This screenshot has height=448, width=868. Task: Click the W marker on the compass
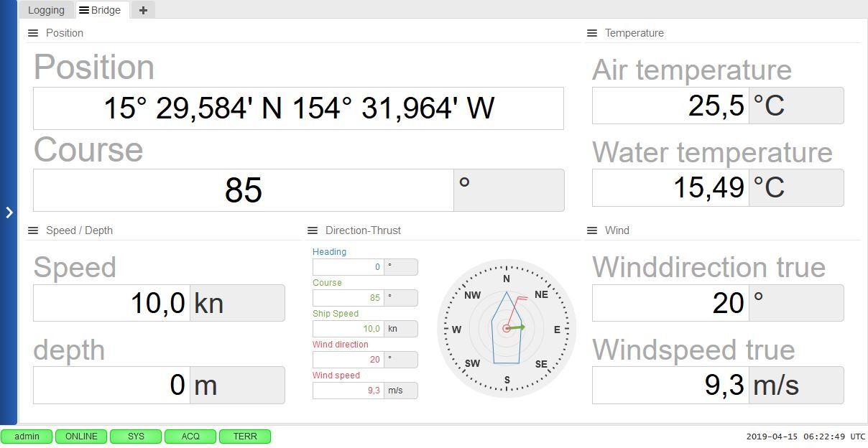(x=456, y=330)
